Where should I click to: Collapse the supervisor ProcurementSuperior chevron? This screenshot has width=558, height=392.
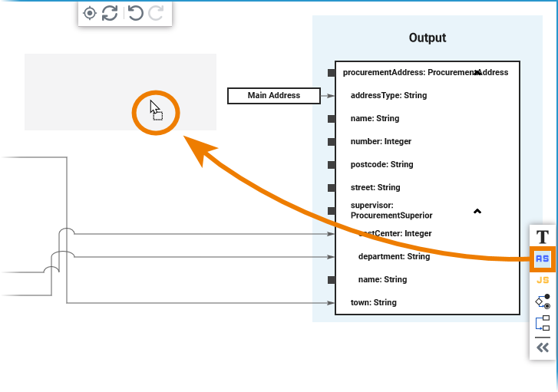pos(477,211)
